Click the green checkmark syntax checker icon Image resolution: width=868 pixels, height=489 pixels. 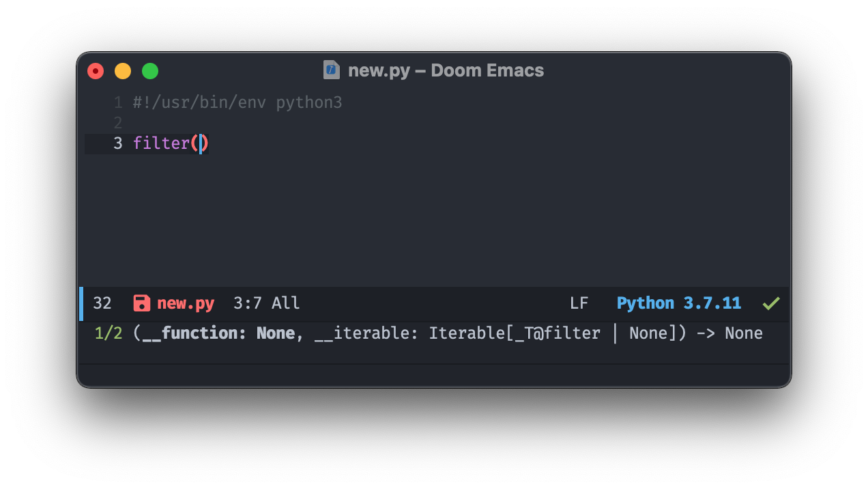pos(771,303)
